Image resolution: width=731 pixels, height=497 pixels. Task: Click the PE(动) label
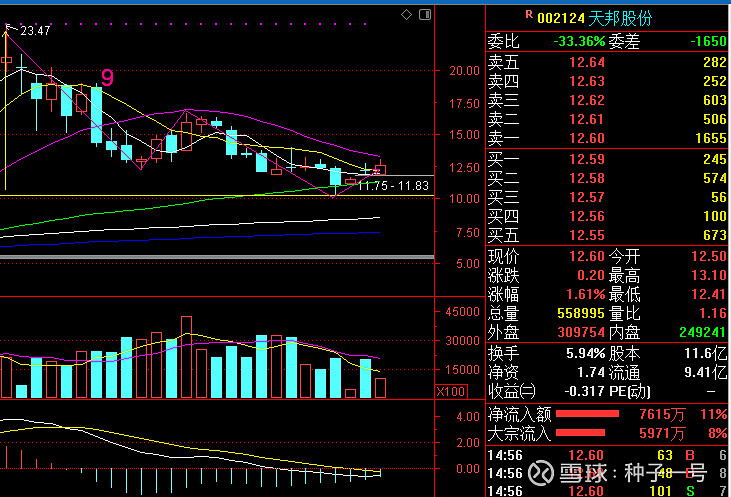click(x=629, y=391)
